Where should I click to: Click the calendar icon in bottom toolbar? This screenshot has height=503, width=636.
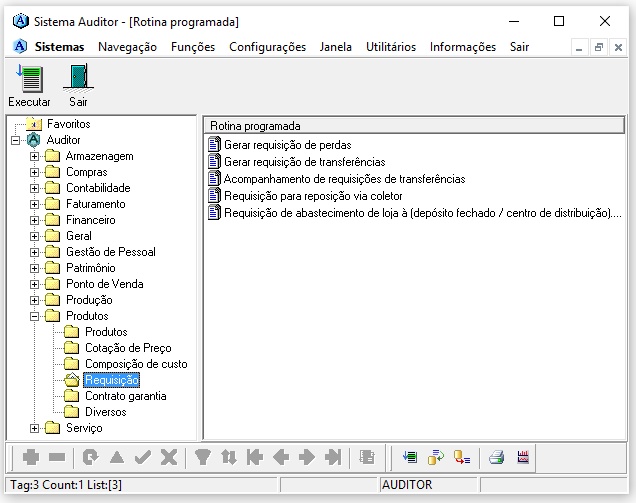tap(522, 457)
